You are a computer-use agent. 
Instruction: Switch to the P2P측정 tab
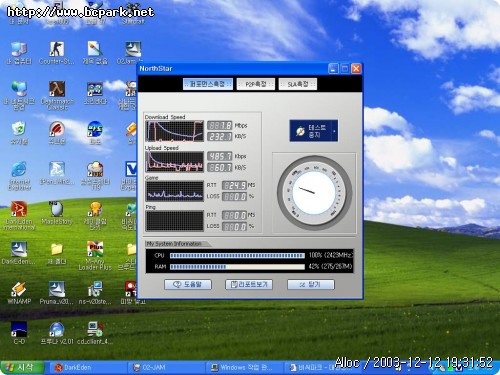(x=256, y=84)
